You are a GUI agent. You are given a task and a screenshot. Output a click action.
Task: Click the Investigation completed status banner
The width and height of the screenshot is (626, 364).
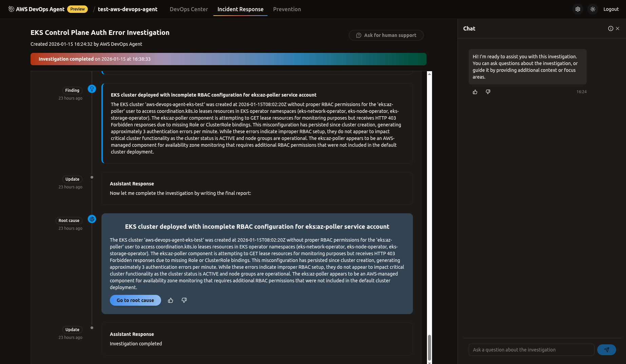229,59
